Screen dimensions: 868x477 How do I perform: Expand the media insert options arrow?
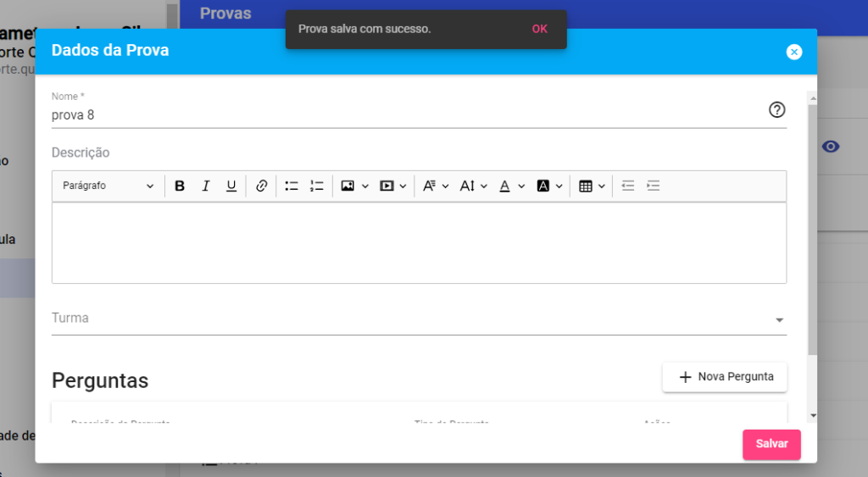click(403, 186)
